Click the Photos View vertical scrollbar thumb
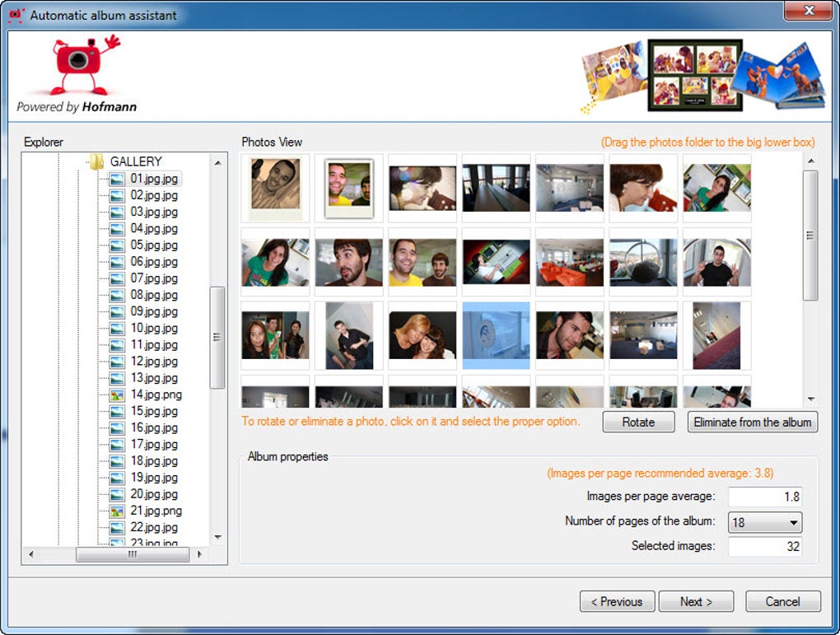The width and height of the screenshot is (840, 635). pyautogui.click(x=810, y=236)
